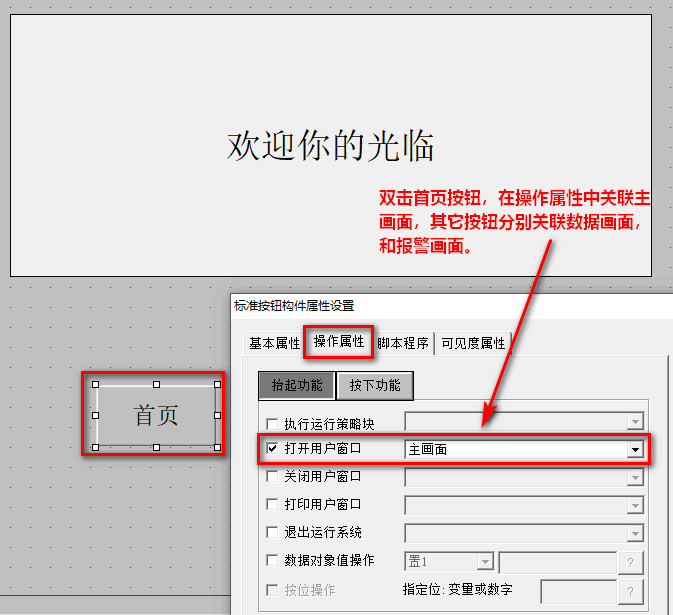Enable the 打印用户窗口 checkbox

[x=273, y=505]
